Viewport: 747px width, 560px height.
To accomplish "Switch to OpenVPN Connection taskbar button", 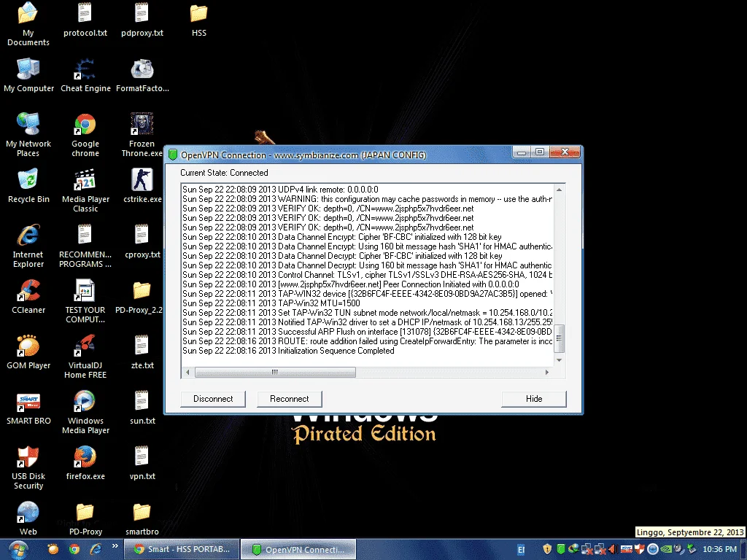I will click(298, 550).
